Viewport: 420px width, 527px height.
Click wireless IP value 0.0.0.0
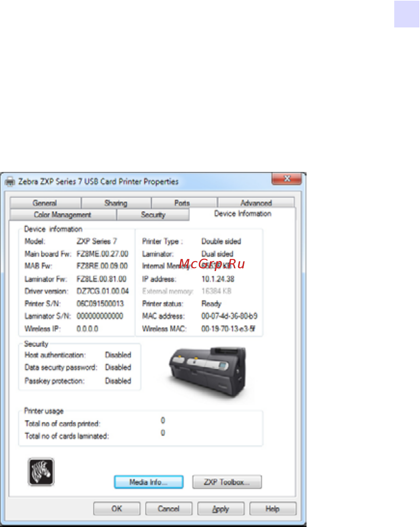[x=87, y=329]
